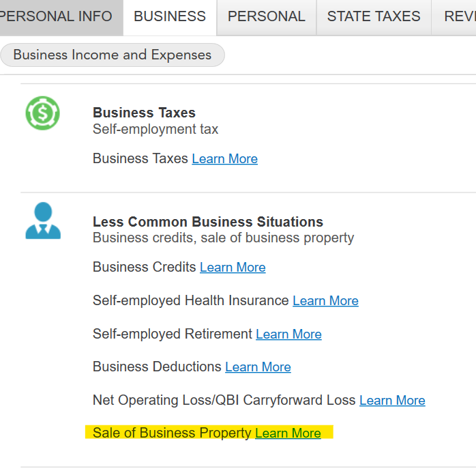Click Learn More for Self-employed Health Insurance

[325, 301]
